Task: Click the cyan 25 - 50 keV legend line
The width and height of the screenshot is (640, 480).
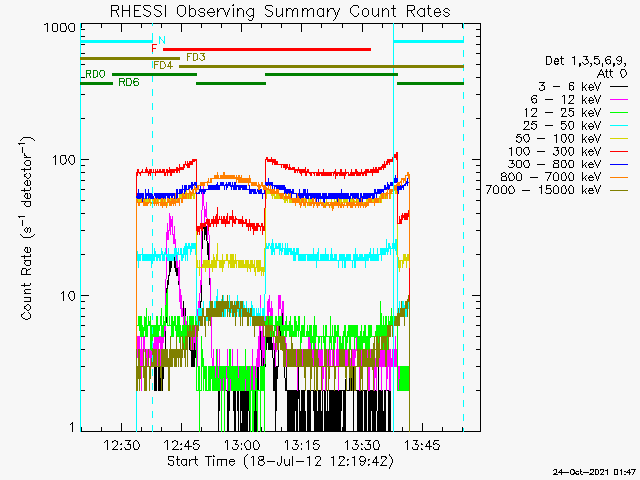Action: [x=619, y=126]
